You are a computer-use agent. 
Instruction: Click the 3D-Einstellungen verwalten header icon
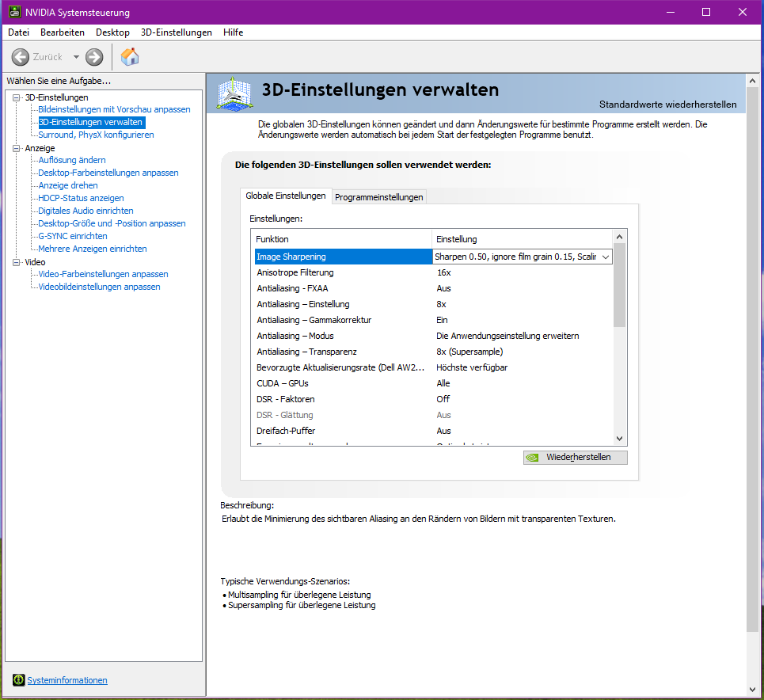[235, 93]
